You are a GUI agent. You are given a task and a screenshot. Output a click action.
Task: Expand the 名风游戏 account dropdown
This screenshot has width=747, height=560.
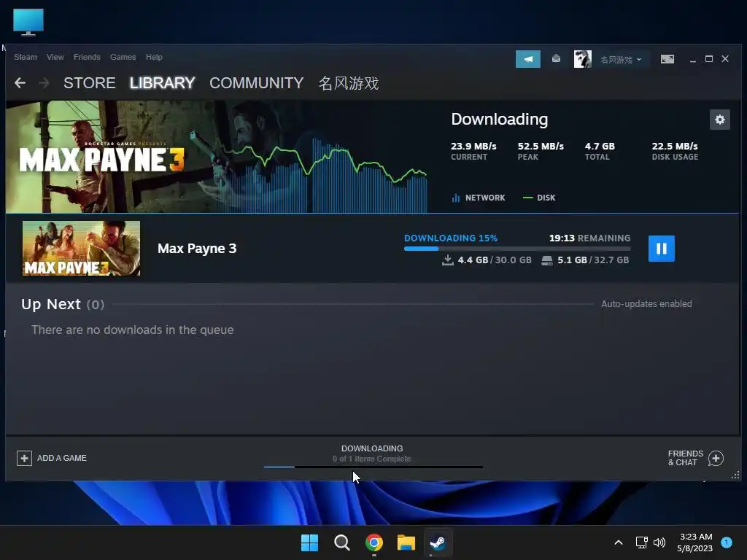coord(621,60)
